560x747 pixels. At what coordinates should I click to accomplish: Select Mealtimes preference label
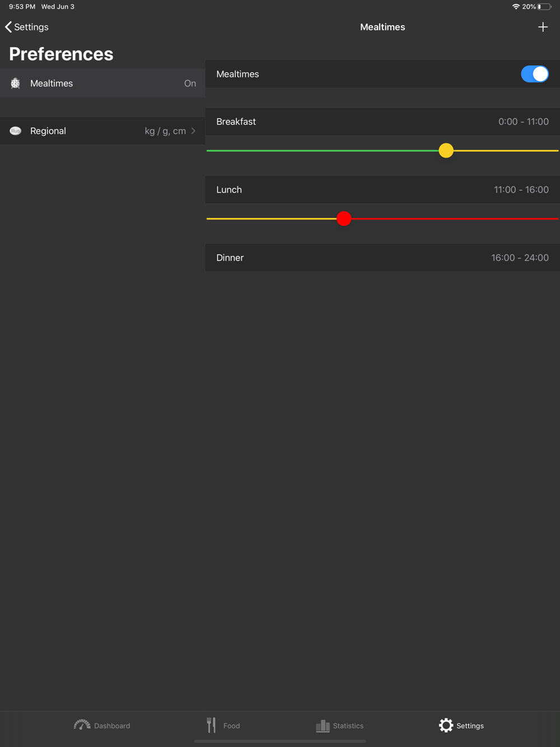pos(52,83)
